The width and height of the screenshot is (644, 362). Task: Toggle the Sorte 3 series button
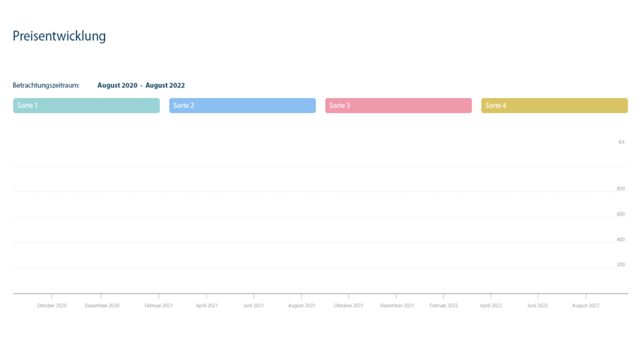coord(398,106)
